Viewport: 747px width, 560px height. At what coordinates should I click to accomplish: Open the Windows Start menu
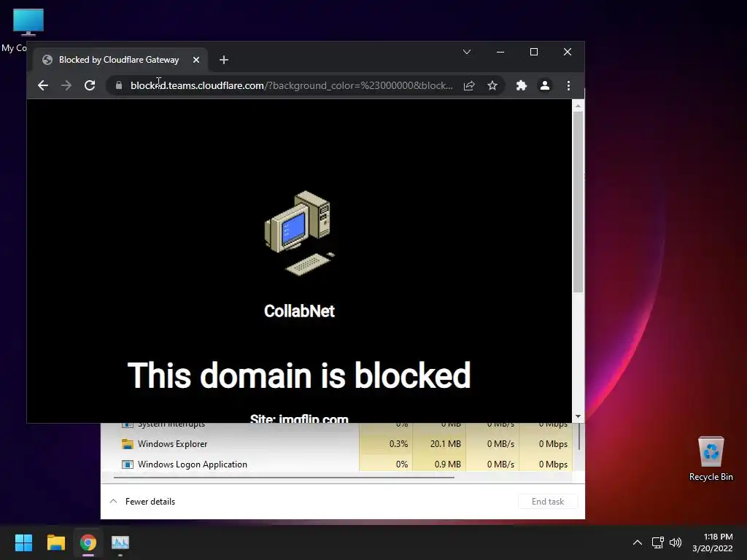(x=23, y=542)
